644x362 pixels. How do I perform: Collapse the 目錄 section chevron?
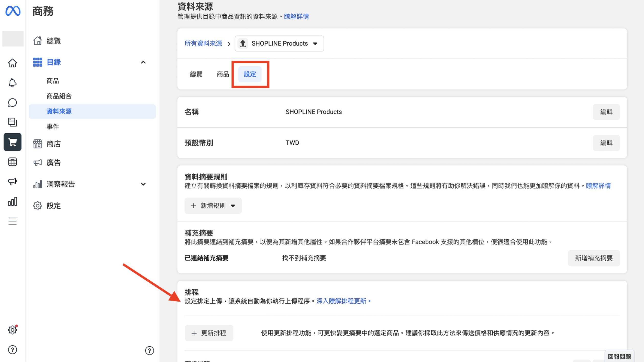[143, 62]
